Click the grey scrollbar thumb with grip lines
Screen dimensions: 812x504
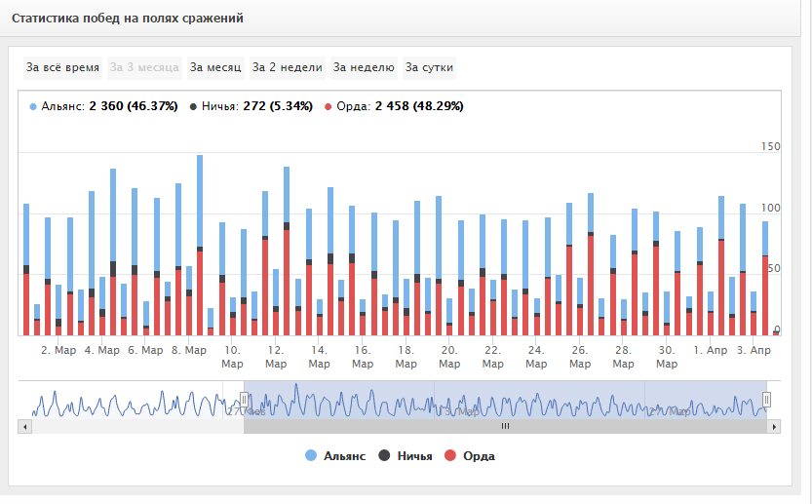pos(505,427)
